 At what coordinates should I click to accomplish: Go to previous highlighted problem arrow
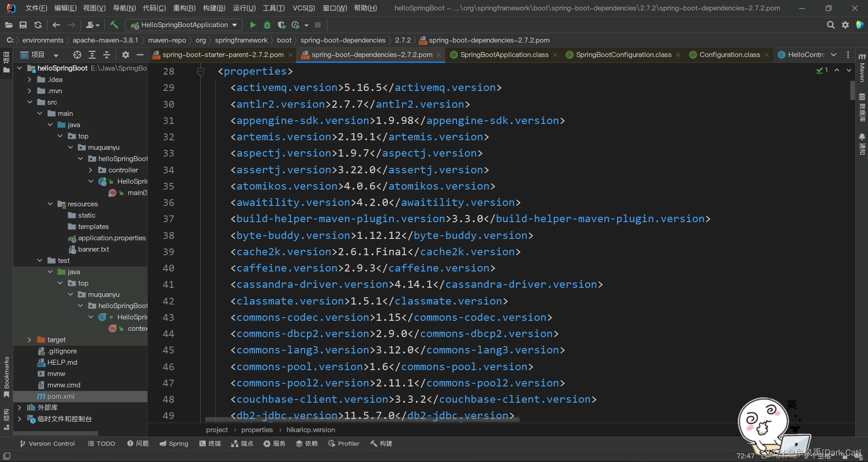(x=837, y=70)
